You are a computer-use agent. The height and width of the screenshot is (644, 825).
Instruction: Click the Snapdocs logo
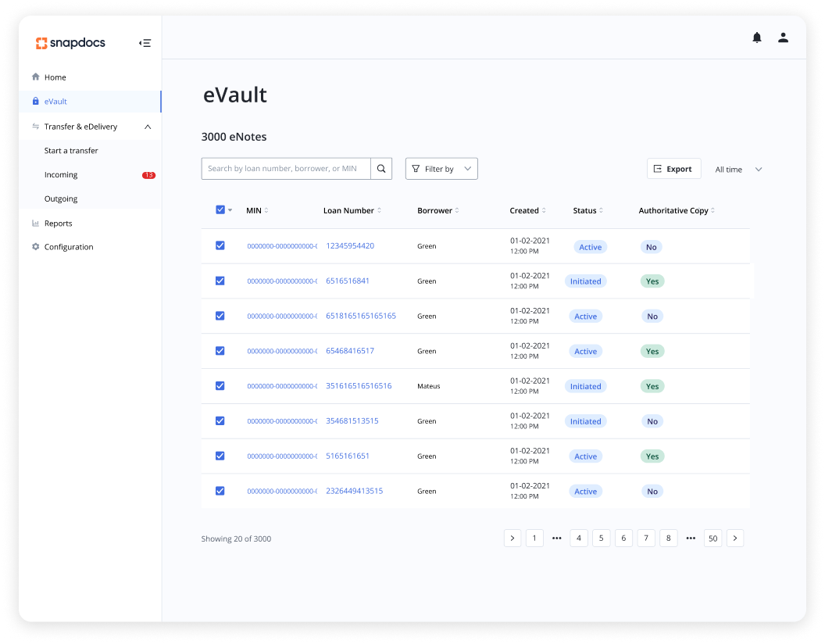click(x=70, y=43)
